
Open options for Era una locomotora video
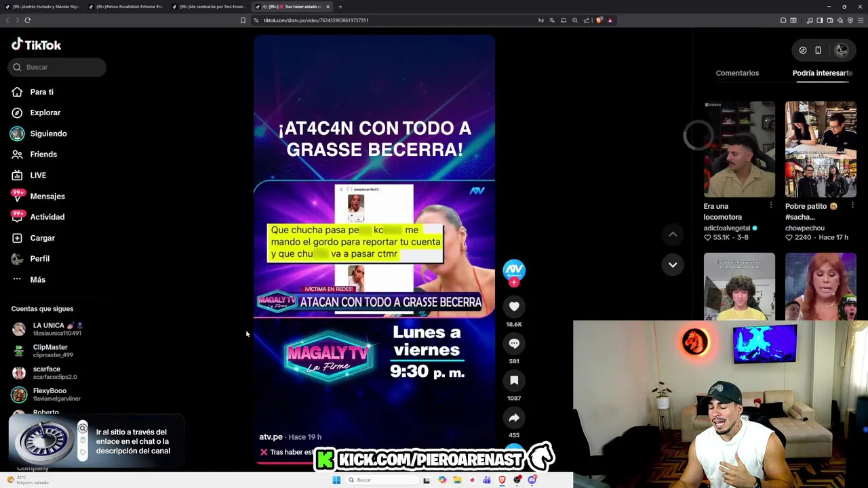(770, 205)
